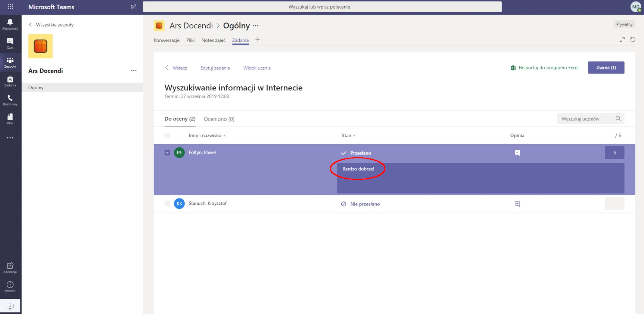Open feedback icon for Foltyn, Paweł
644x314 pixels.
tap(517, 153)
